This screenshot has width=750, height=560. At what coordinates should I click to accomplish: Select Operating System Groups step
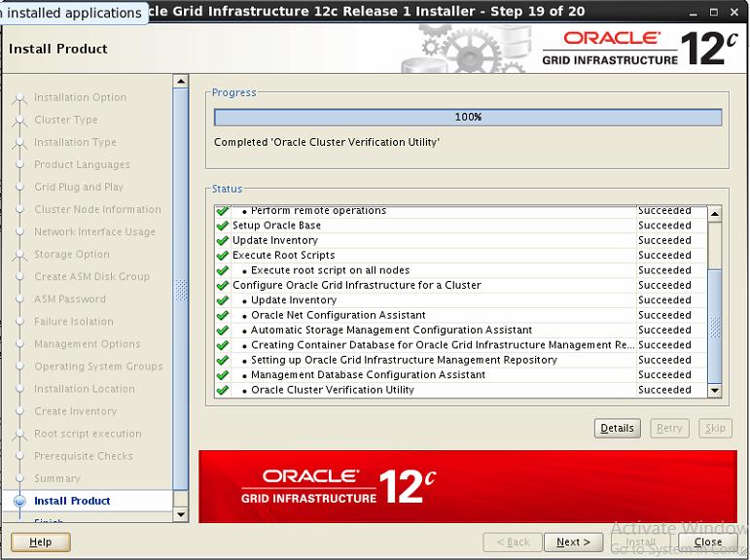click(98, 367)
